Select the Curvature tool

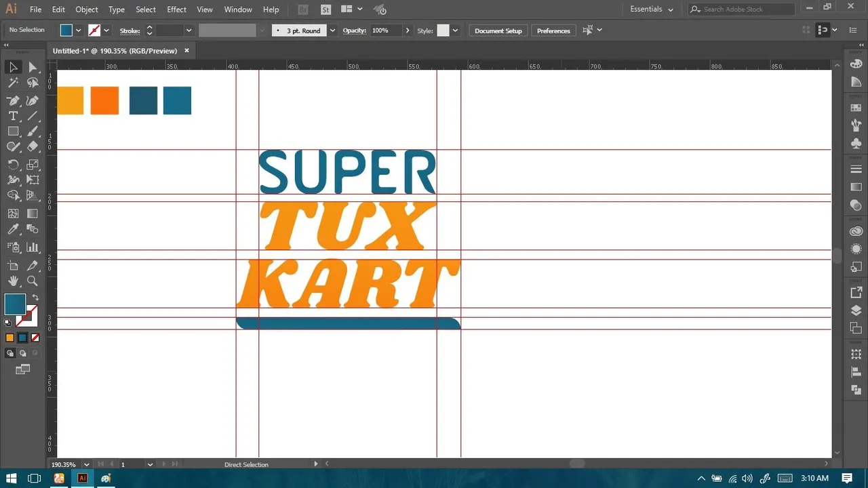[x=32, y=100]
